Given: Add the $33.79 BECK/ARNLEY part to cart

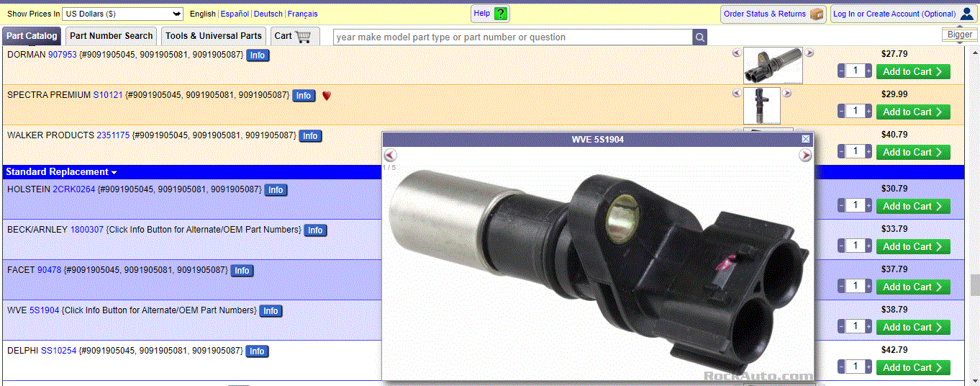Looking at the screenshot, I should pos(913,246).
